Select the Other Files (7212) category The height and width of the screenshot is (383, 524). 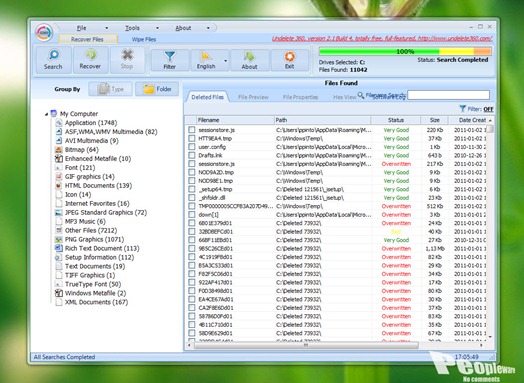91,230
